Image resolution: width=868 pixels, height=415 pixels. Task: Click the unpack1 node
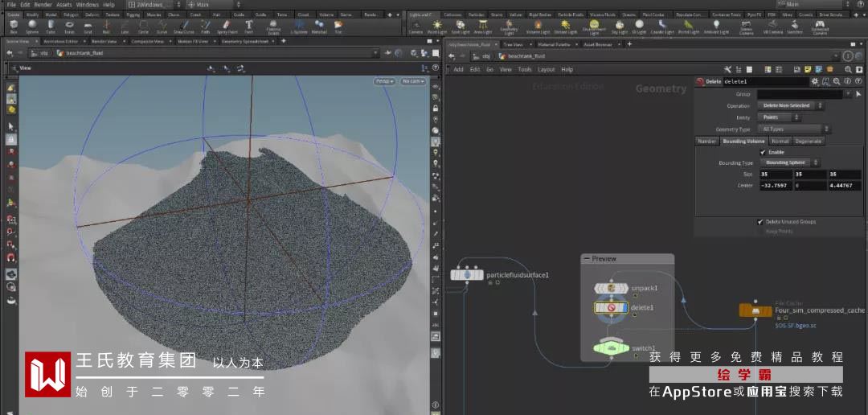pyautogui.click(x=611, y=288)
